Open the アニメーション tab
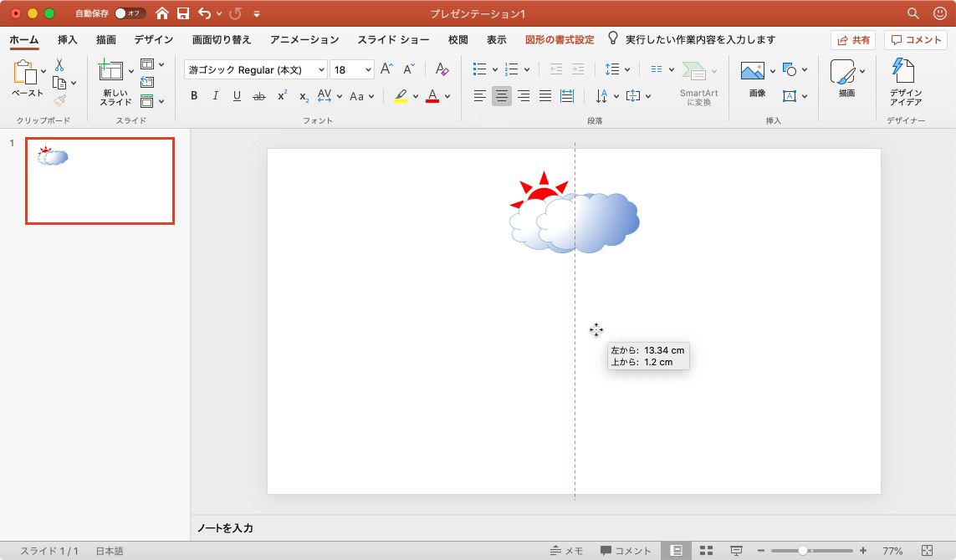The height and width of the screenshot is (560, 956). tap(304, 39)
